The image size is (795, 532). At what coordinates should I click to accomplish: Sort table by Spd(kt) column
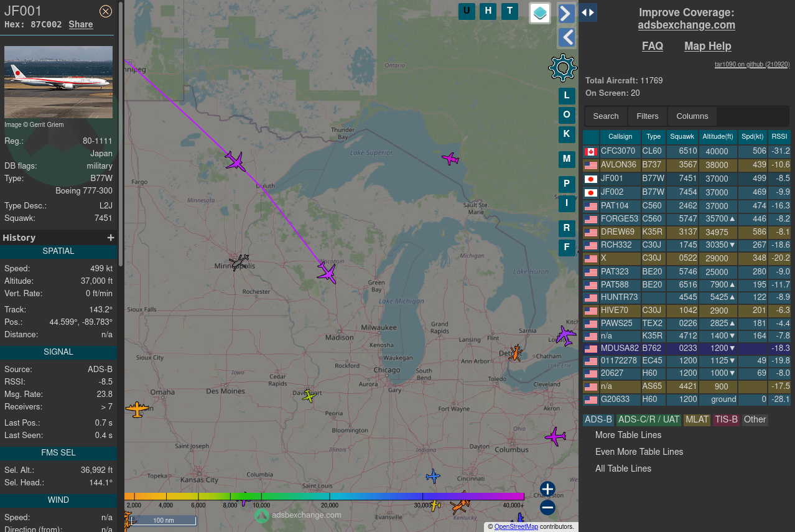(x=753, y=137)
